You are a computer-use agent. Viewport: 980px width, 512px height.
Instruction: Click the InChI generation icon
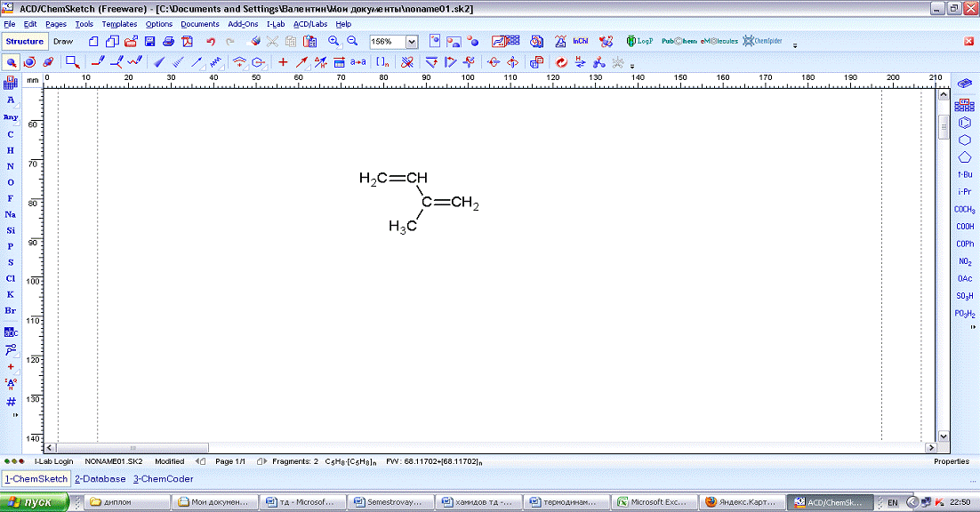(x=580, y=42)
